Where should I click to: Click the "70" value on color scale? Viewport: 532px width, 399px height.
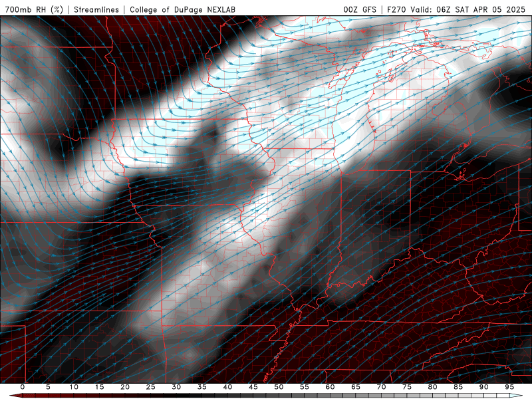coord(381,387)
